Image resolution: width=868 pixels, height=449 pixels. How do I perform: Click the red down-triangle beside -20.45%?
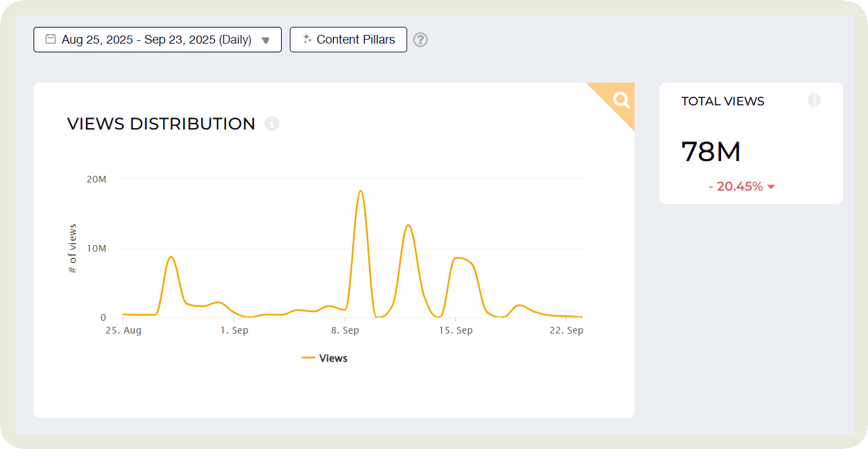tap(771, 187)
